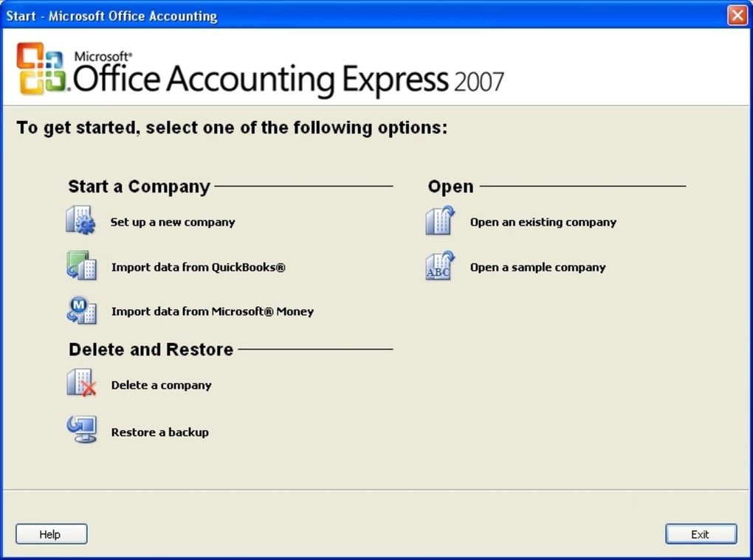Viewport: 753px width, 560px height.
Task: Select the Open a sample company icon
Action: point(440,266)
